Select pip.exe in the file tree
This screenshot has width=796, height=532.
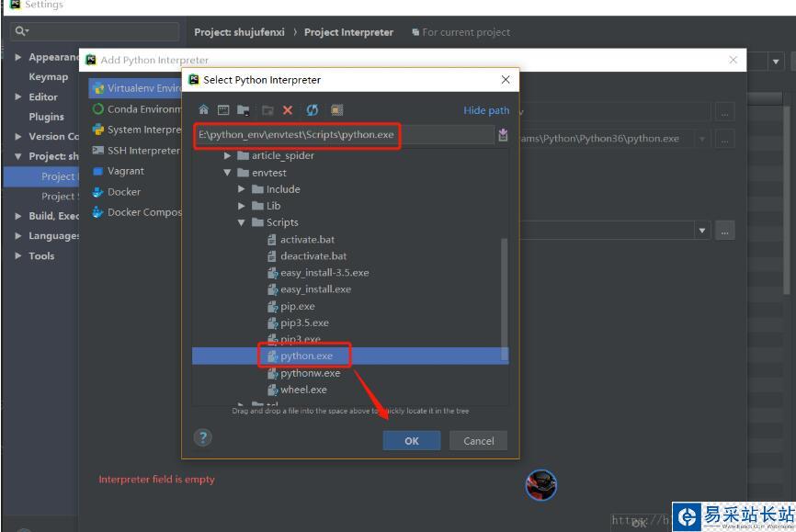tap(290, 307)
